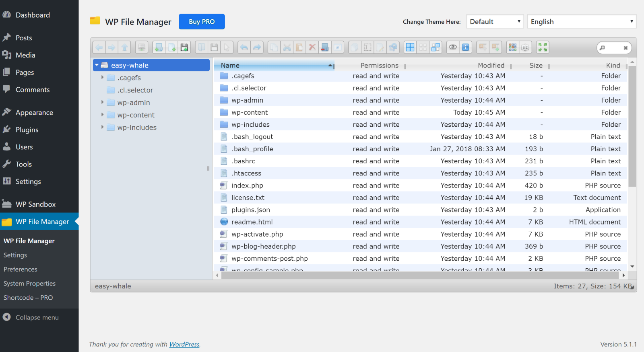This screenshot has height=352, width=644.
Task: Click the upload files floppy icon
Action: click(x=184, y=47)
